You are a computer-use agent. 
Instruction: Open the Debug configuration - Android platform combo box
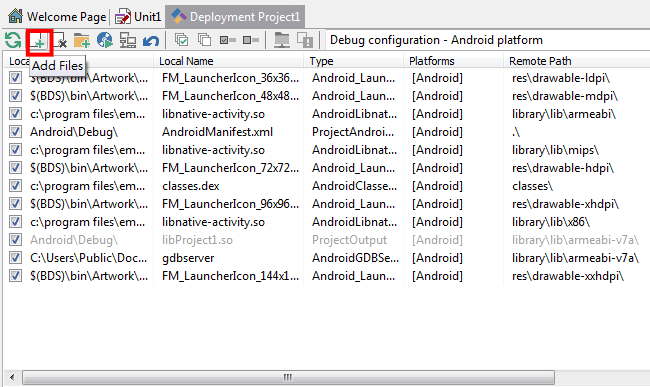point(488,40)
